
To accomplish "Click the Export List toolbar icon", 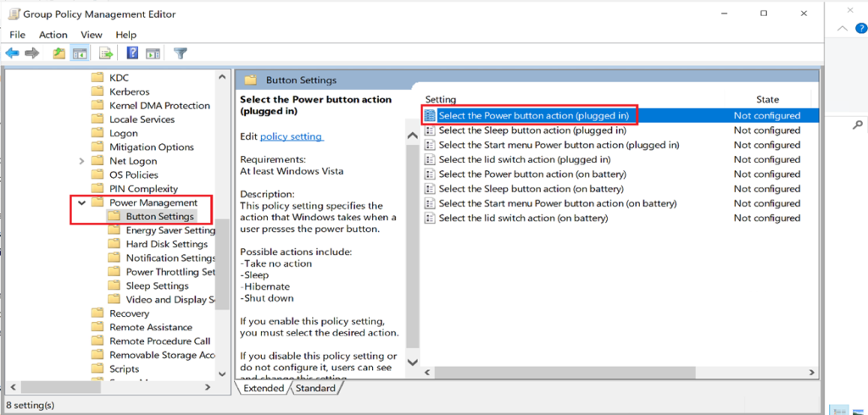I will pos(106,53).
